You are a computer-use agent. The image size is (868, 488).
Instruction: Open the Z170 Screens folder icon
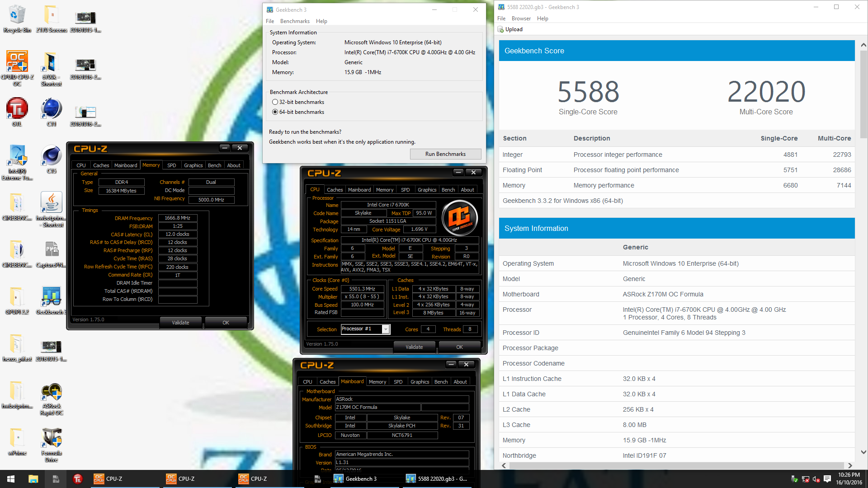tap(52, 19)
